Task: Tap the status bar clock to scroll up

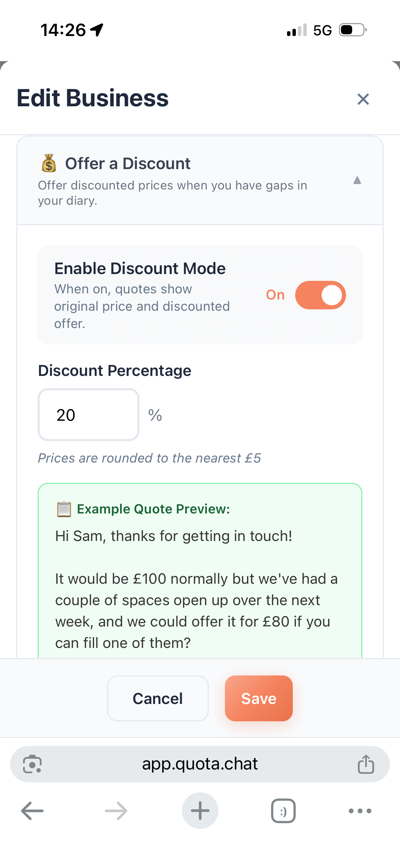Action: click(63, 30)
